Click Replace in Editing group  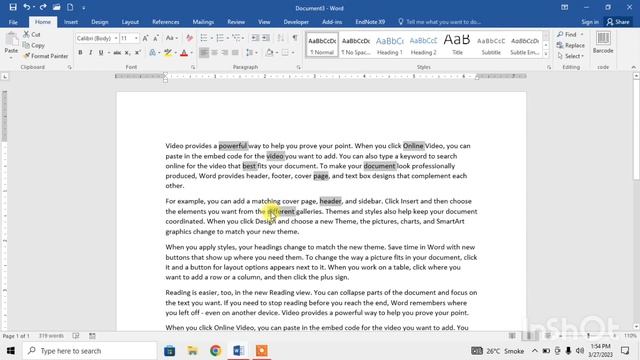point(571,45)
